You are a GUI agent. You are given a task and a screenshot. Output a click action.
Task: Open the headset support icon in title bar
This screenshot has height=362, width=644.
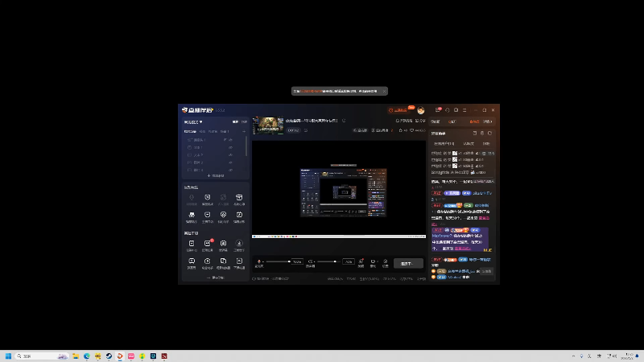pyautogui.click(x=448, y=110)
